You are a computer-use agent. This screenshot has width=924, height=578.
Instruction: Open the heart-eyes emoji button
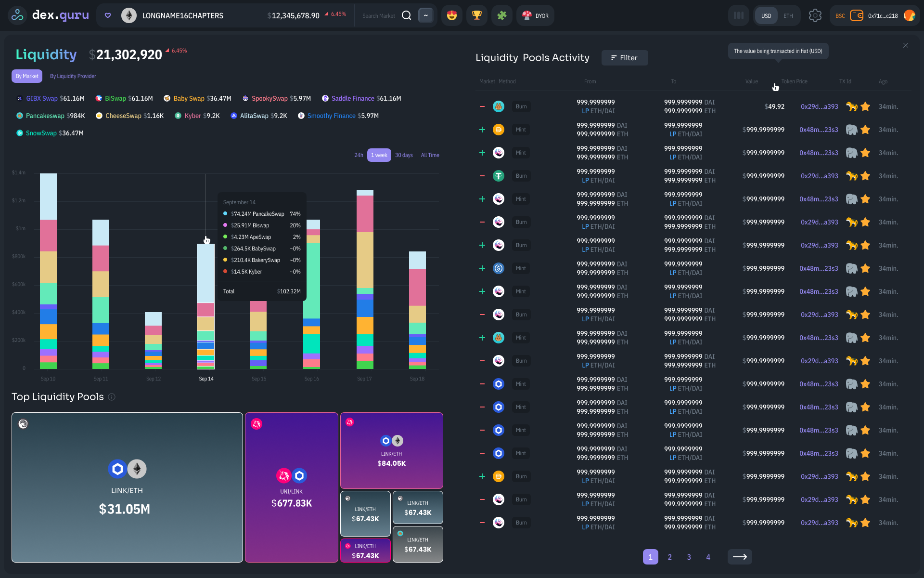(x=451, y=15)
